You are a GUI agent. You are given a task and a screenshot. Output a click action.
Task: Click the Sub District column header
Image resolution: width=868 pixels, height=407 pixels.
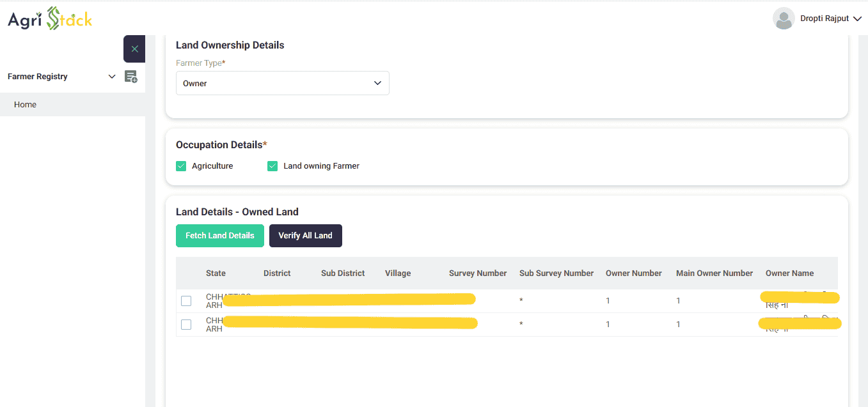pos(343,273)
